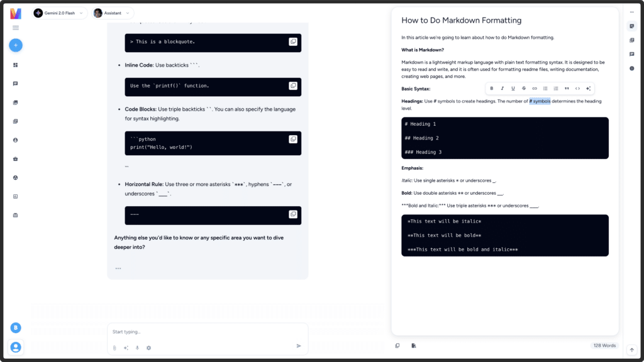Open the comment bubble icon on the right rail
Viewport: 644px width, 362px height.
click(631, 54)
